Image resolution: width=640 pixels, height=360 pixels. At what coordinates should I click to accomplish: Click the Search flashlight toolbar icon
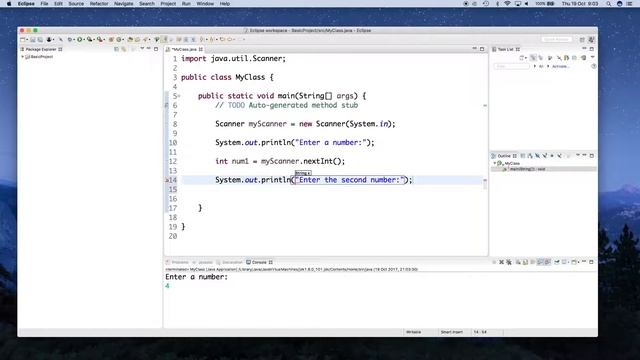pos(145,40)
